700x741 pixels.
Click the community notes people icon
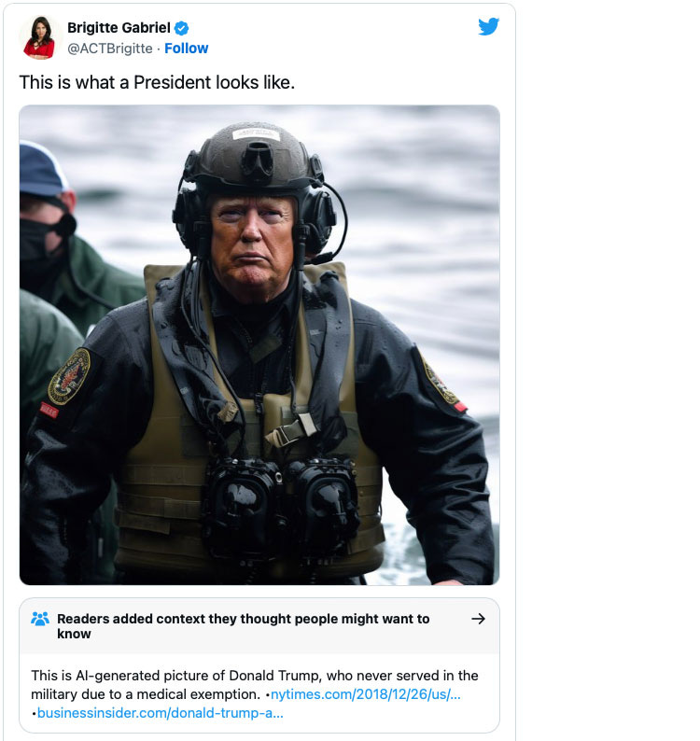[x=40, y=619]
